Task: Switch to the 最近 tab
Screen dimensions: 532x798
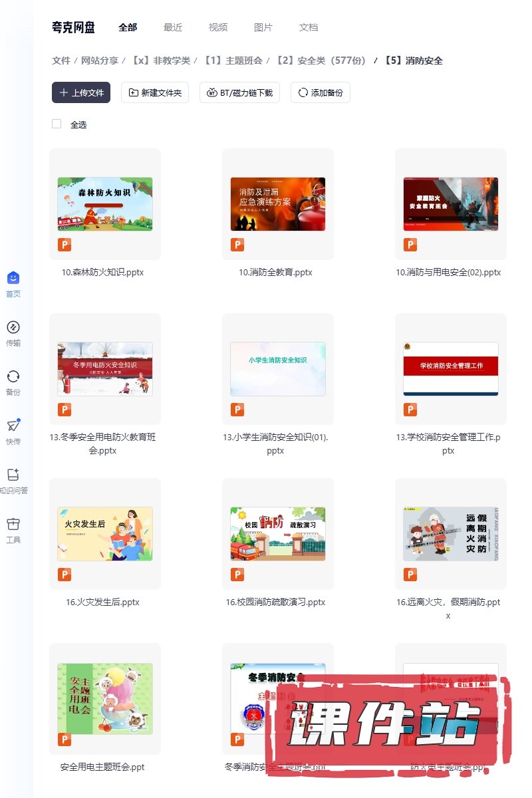Action: [x=173, y=27]
